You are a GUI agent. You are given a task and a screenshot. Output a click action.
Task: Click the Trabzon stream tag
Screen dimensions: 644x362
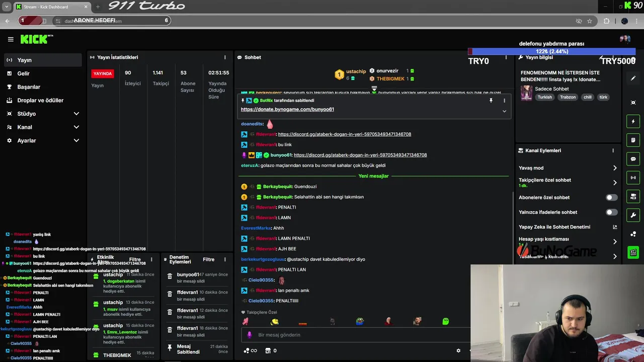click(568, 97)
